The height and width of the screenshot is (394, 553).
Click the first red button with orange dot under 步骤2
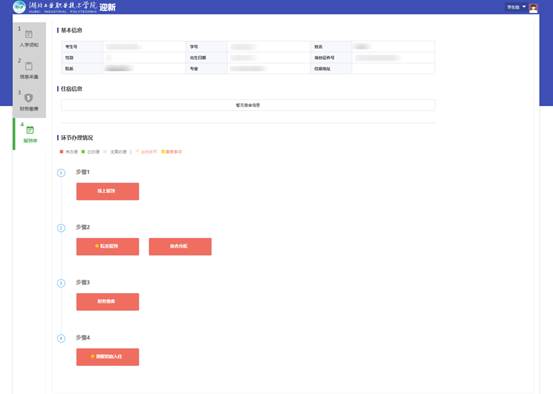(108, 246)
